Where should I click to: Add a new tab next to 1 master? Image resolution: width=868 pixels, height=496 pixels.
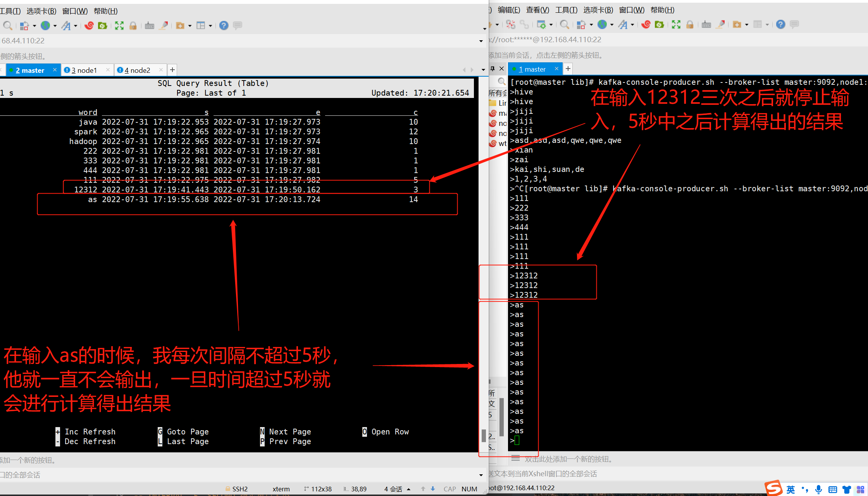point(568,69)
